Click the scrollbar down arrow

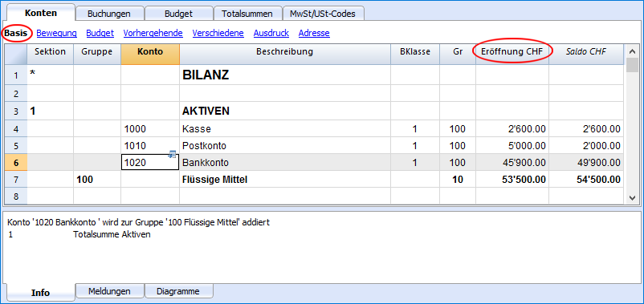tap(632, 198)
